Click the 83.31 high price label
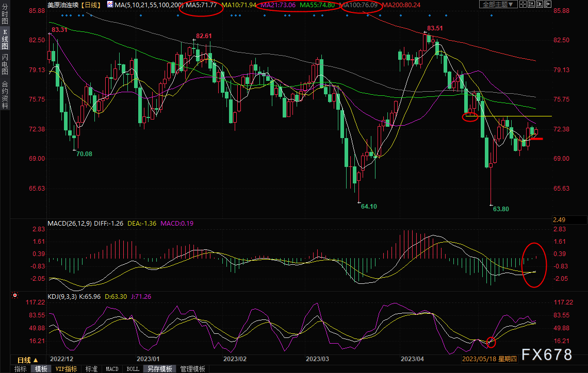Screen dimensions: 588x373 tap(60, 30)
